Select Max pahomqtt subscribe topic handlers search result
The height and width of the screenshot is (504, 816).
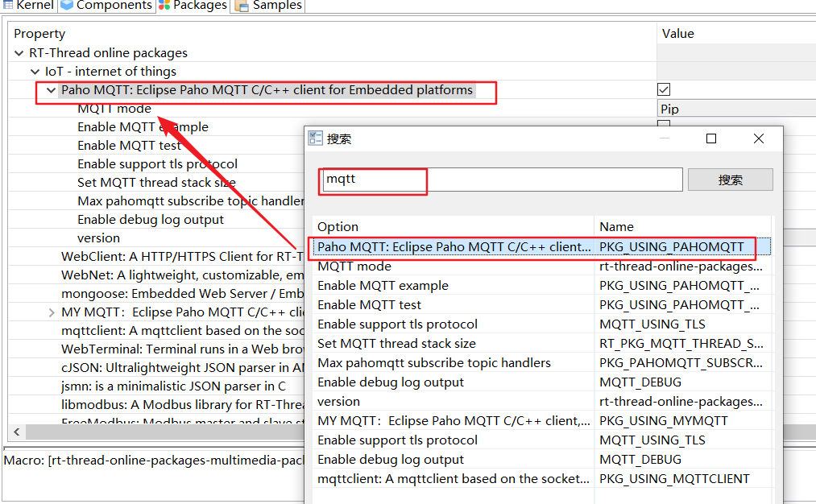pos(434,363)
